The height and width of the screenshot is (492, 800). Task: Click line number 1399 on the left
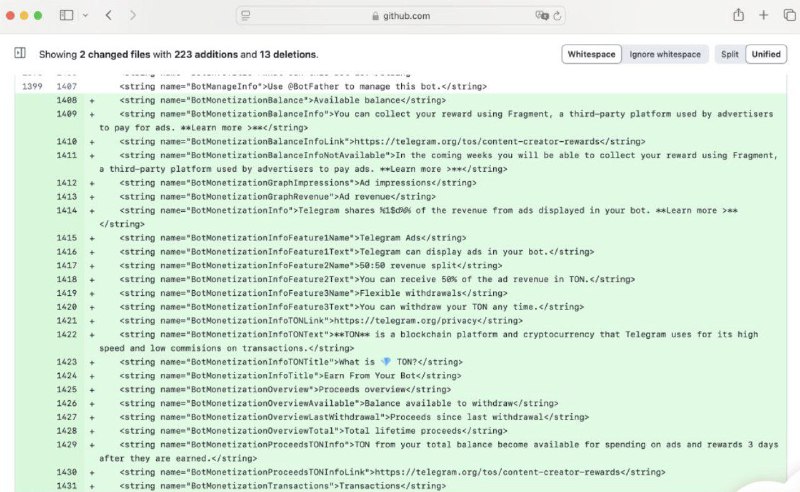pos(32,86)
